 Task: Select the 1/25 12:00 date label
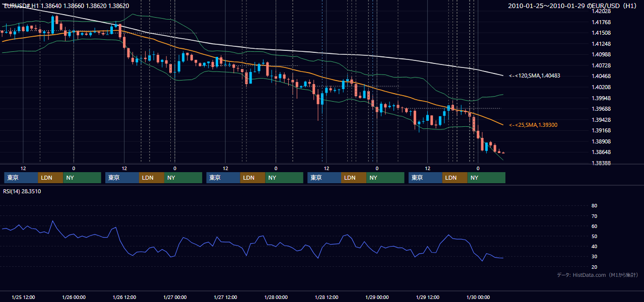pos(23,297)
